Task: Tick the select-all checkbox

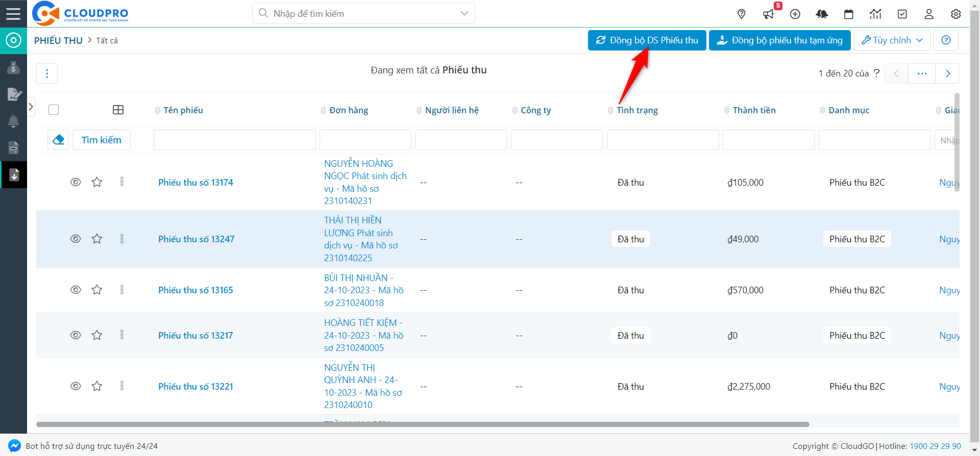Action: tap(54, 110)
